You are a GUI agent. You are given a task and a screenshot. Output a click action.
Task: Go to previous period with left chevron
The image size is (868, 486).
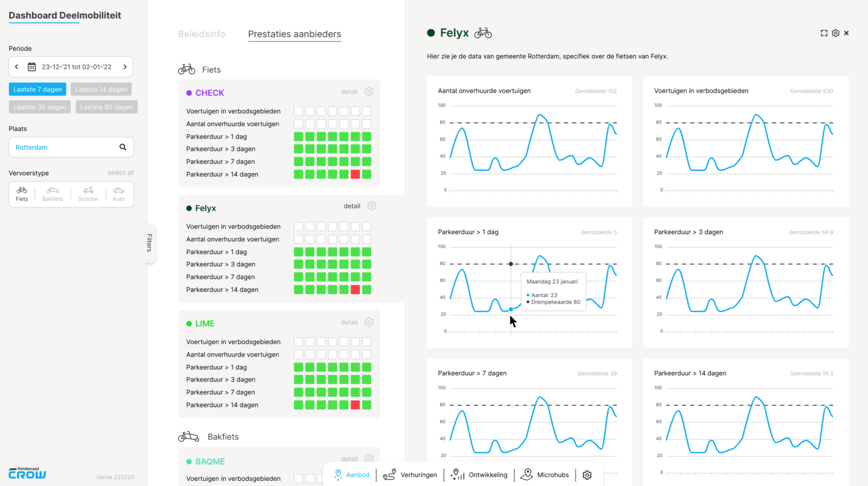(x=17, y=67)
